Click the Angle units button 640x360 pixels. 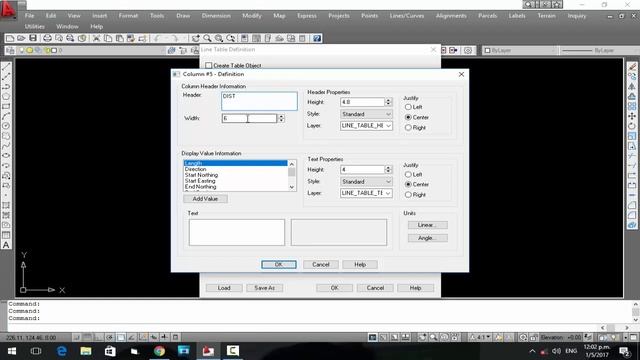(427, 238)
